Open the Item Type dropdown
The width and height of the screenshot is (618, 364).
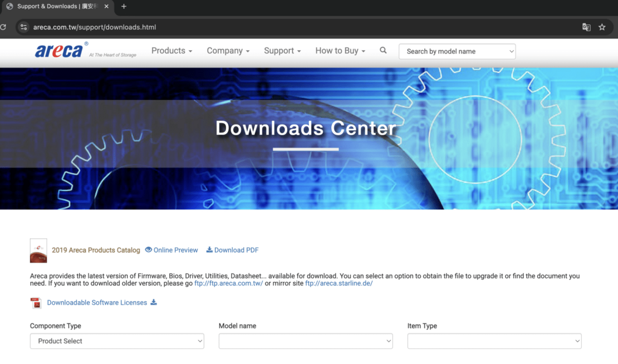[x=494, y=341]
